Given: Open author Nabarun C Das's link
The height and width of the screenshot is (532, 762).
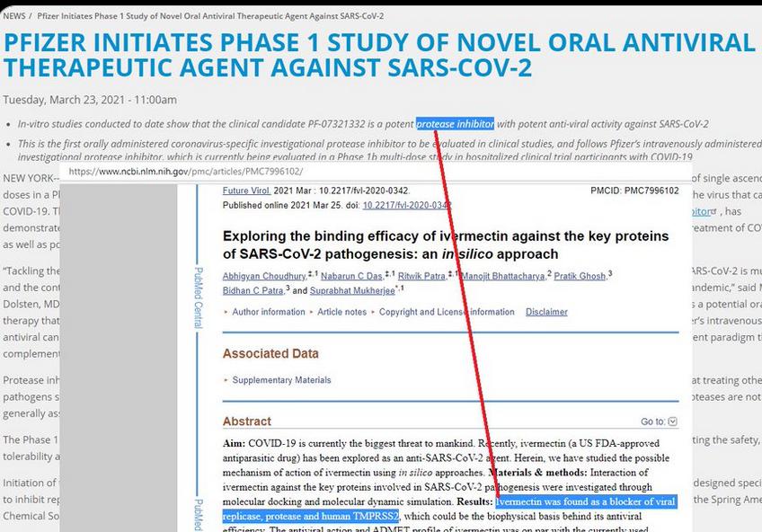Looking at the screenshot, I should tap(351, 276).
